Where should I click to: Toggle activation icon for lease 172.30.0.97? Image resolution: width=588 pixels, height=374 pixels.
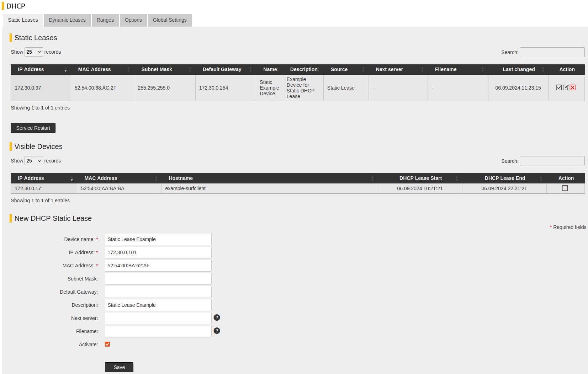(559, 87)
